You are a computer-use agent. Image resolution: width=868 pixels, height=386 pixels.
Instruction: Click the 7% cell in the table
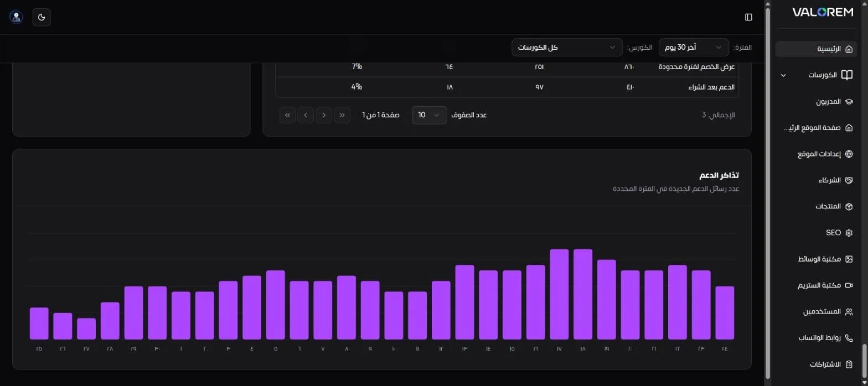[x=356, y=67]
